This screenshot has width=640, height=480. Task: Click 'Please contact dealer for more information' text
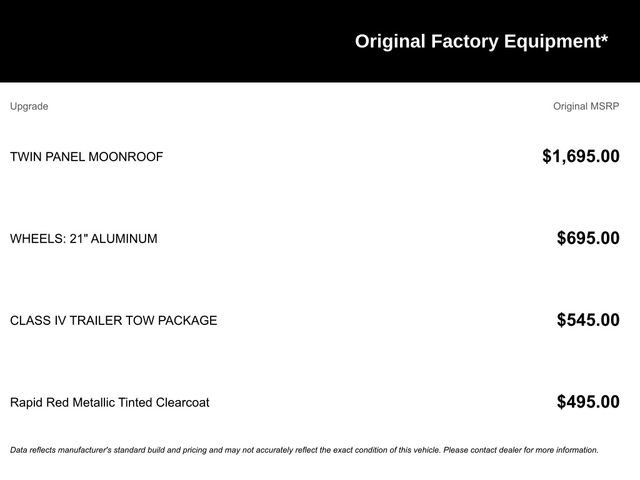coord(521,450)
